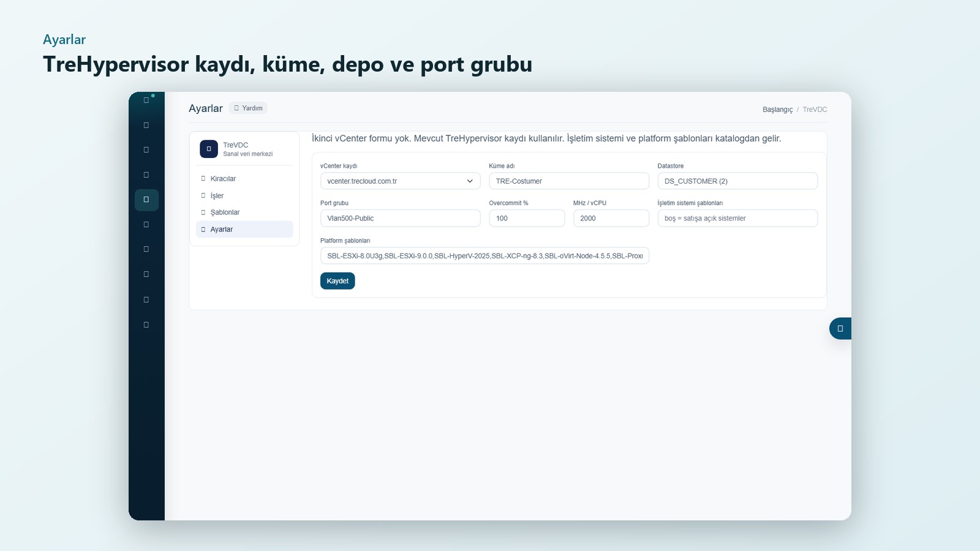
Task: Click the Ayarlar page heading beside Yardım
Action: (206, 108)
